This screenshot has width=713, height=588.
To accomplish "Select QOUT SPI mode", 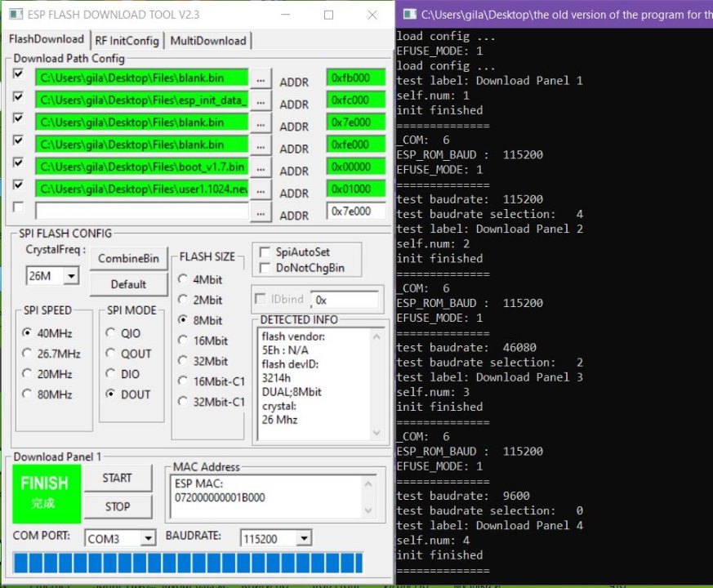I will pos(128,354).
